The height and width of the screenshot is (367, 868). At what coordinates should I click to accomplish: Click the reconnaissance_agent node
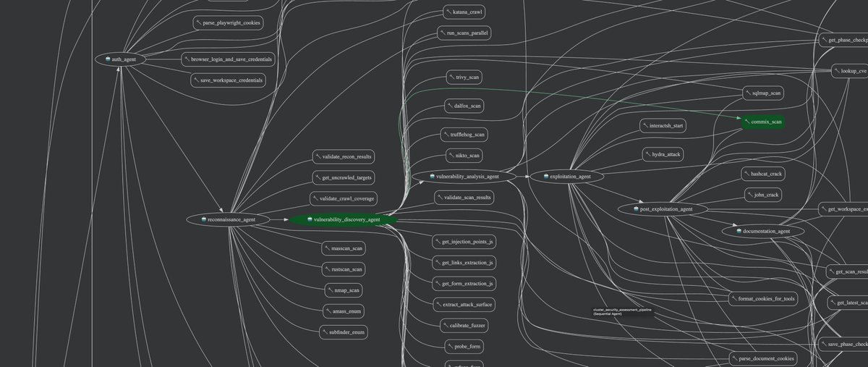227,219
